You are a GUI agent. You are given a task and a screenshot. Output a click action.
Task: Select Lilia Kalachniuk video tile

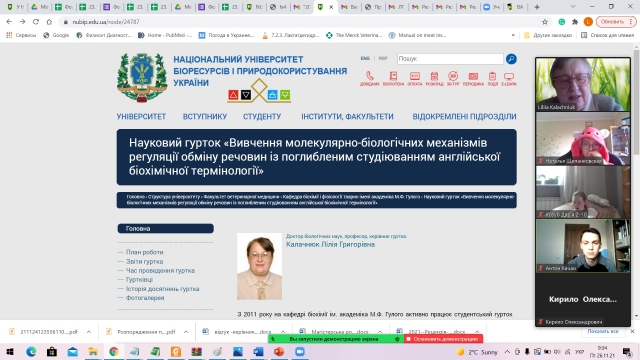coord(583,84)
